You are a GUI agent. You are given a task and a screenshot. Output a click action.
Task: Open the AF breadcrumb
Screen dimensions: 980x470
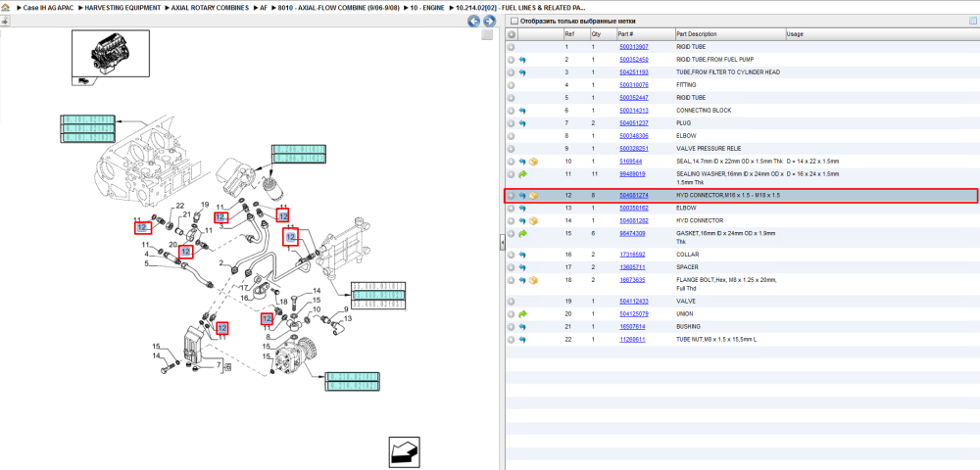[x=263, y=8]
